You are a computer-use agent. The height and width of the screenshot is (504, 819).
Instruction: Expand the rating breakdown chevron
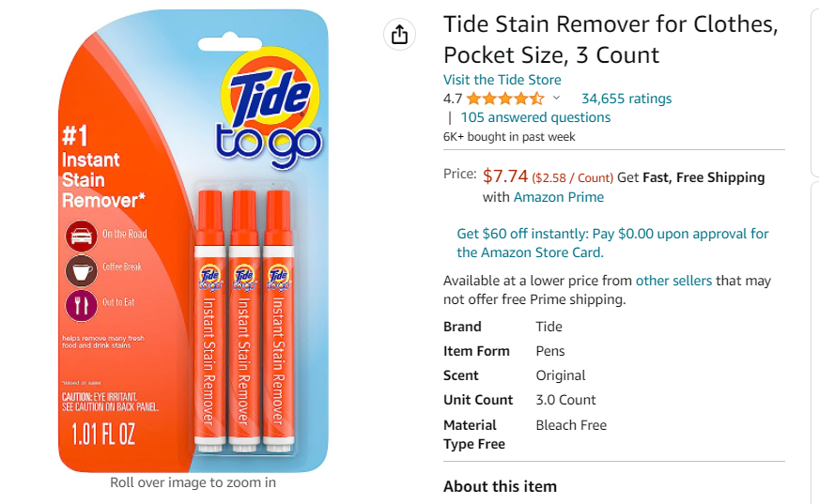point(556,98)
